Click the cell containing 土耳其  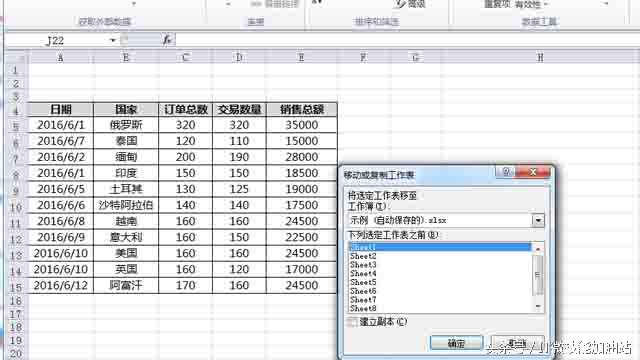click(x=126, y=189)
